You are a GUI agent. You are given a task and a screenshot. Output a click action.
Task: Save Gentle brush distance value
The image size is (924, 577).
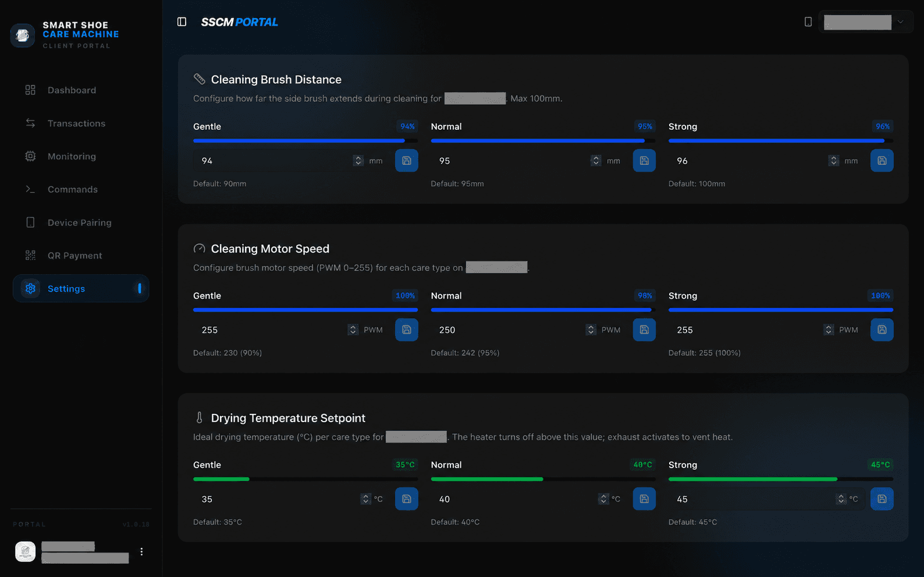407,161
